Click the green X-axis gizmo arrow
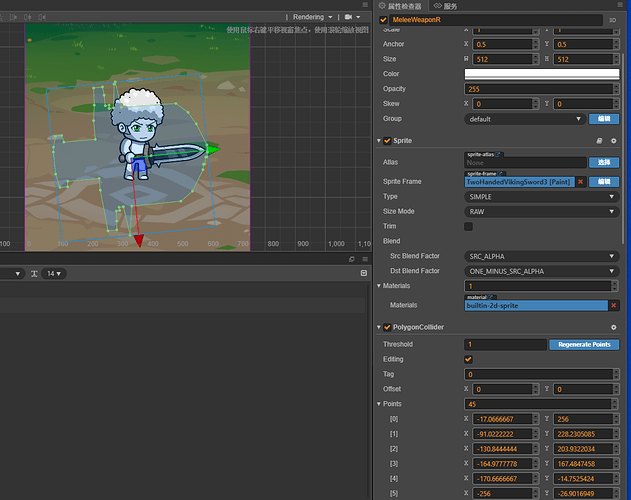The image size is (631, 500). point(211,148)
